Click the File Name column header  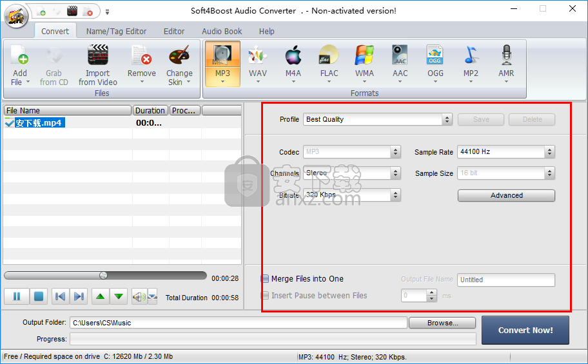tap(68, 110)
